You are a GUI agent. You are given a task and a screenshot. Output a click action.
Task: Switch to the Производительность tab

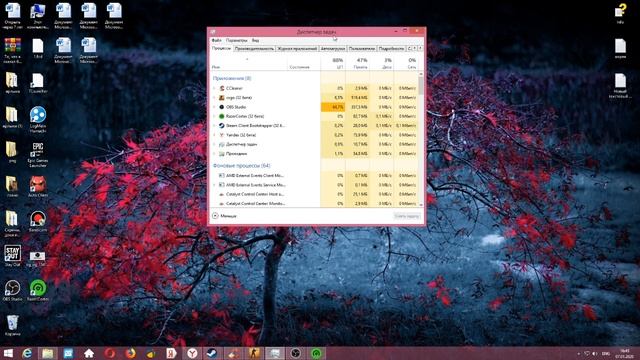pos(254,49)
